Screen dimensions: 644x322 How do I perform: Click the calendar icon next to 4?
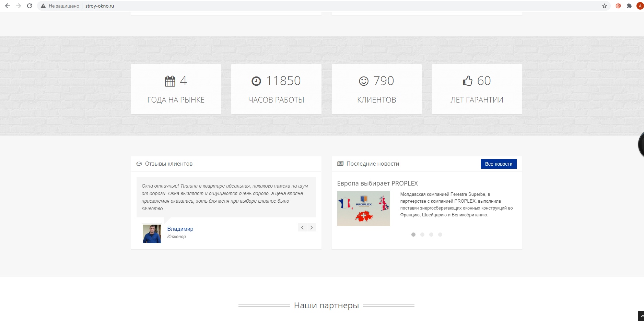point(170,81)
